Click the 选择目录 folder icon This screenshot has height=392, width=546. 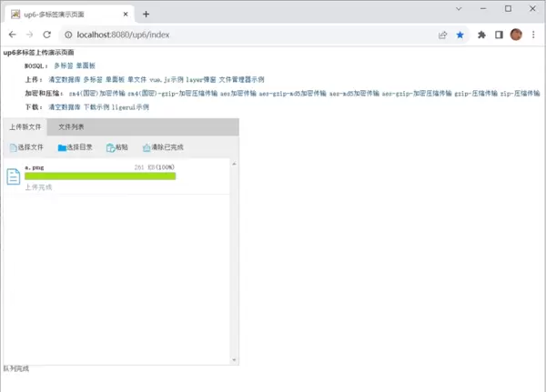[62, 147]
